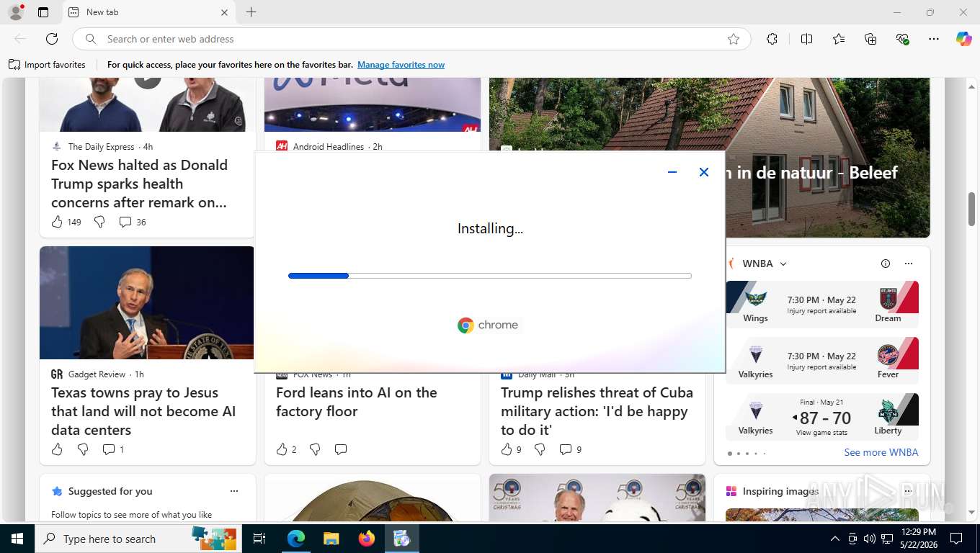Open WNBA card info icon

(x=886, y=264)
